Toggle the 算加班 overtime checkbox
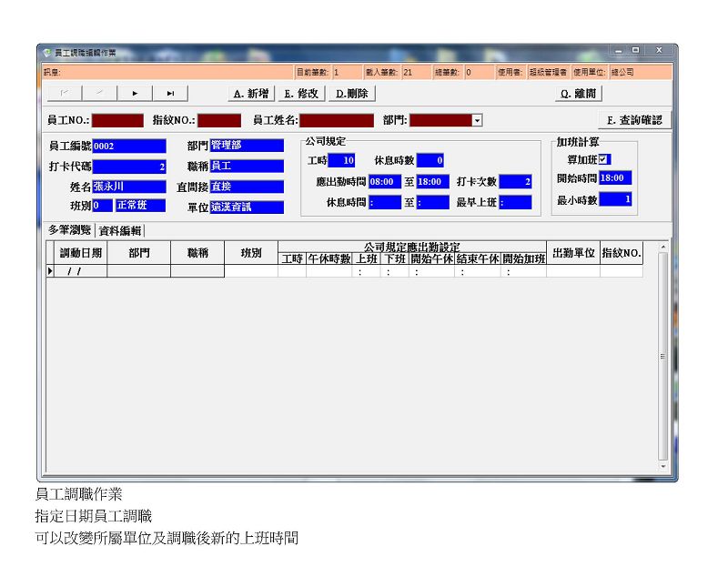 [604, 159]
